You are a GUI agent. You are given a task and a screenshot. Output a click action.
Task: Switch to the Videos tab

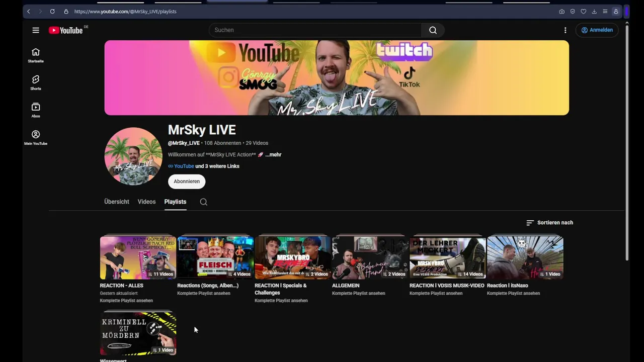click(147, 202)
